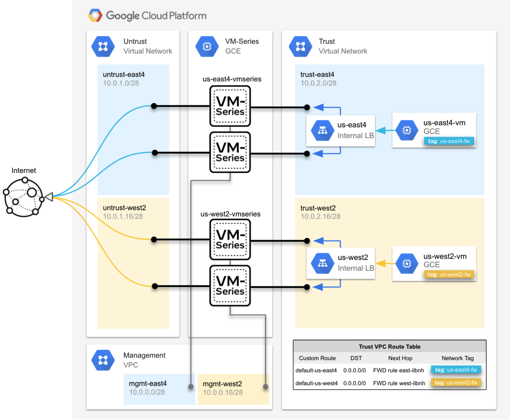Image resolution: width=510 pixels, height=420 pixels.
Task: Click the '10.0.2.16/28' subnet range
Action: pos(320,216)
